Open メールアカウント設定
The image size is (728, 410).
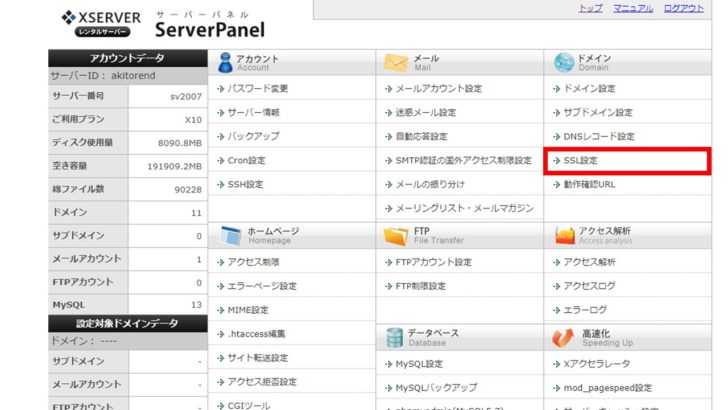click(439, 88)
